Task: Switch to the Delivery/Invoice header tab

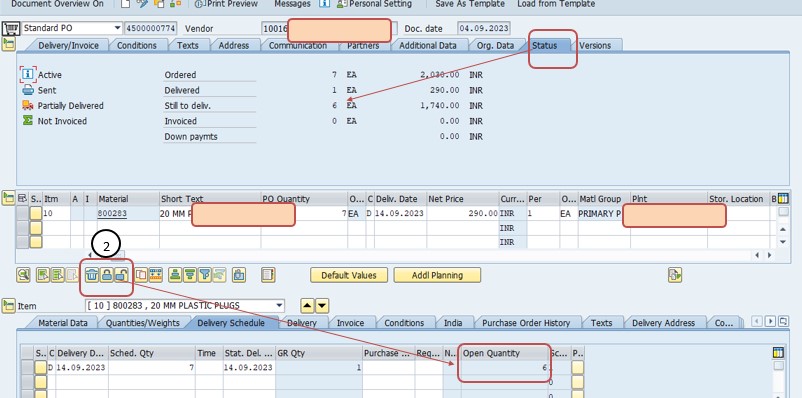Action: point(69,45)
